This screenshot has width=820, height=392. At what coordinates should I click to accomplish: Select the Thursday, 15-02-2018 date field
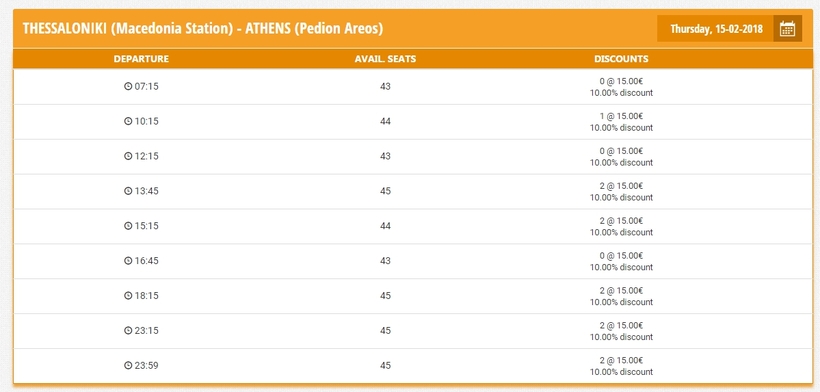point(715,29)
